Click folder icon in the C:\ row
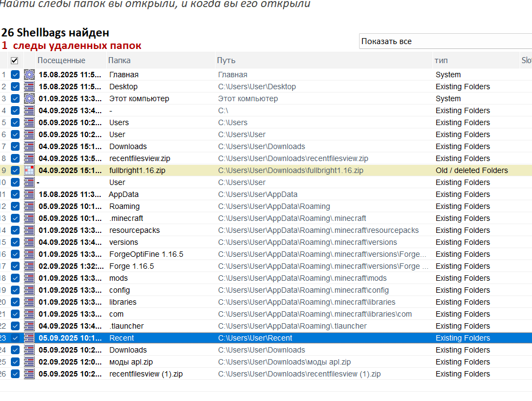Screen dimensions: 532x401 click(x=29, y=110)
